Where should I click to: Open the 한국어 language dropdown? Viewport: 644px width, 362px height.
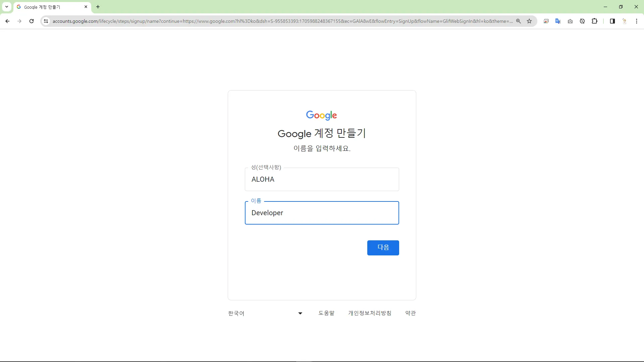pyautogui.click(x=265, y=313)
